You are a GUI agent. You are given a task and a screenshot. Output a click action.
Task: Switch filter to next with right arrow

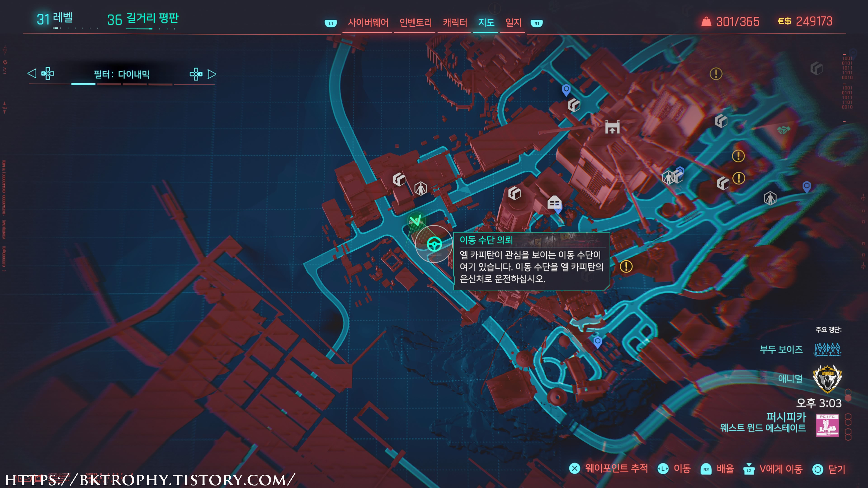pyautogui.click(x=212, y=74)
